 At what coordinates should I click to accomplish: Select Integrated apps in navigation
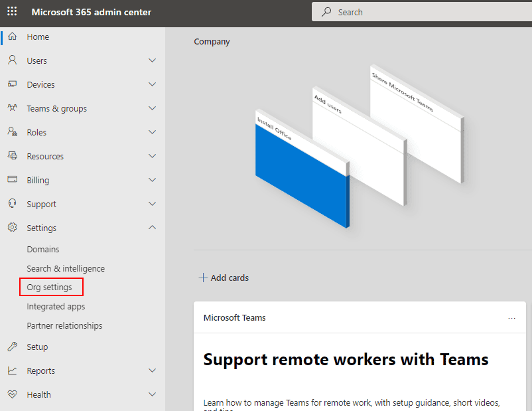coord(56,307)
